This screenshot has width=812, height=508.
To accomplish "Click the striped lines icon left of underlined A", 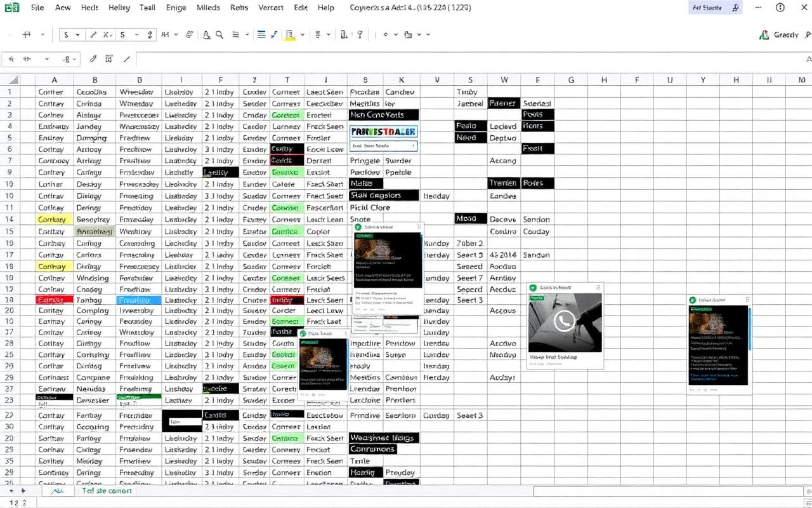I will [189, 35].
